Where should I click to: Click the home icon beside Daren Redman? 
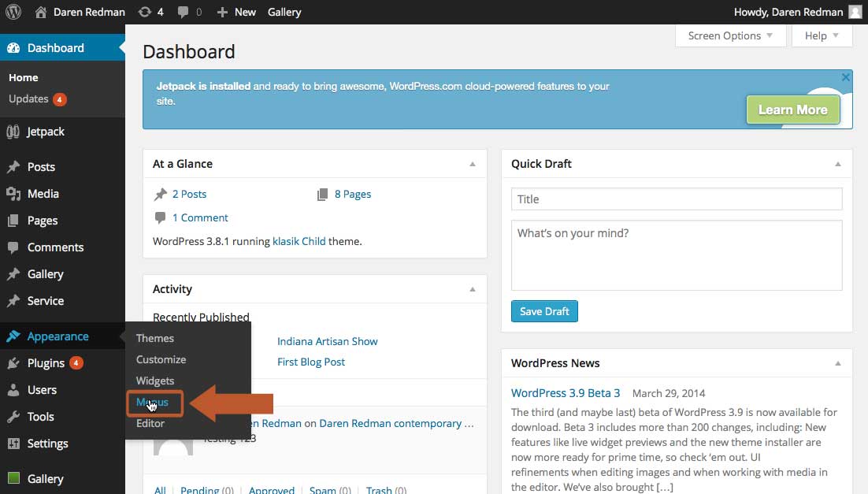pyautogui.click(x=40, y=12)
